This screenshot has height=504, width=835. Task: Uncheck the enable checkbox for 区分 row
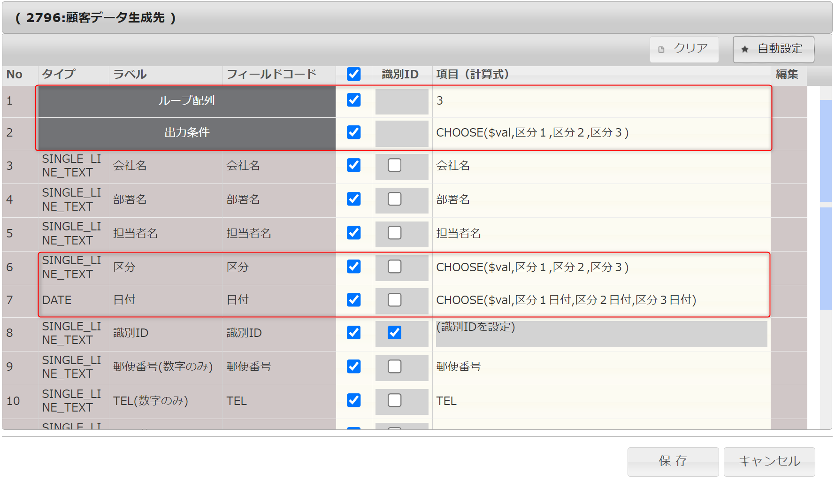click(x=354, y=267)
